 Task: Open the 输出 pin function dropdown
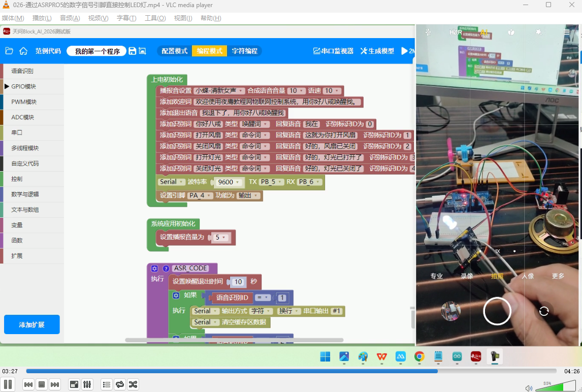(248, 195)
